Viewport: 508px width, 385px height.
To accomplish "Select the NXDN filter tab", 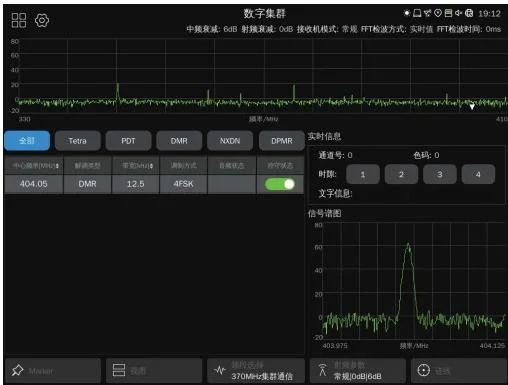I will [x=230, y=141].
